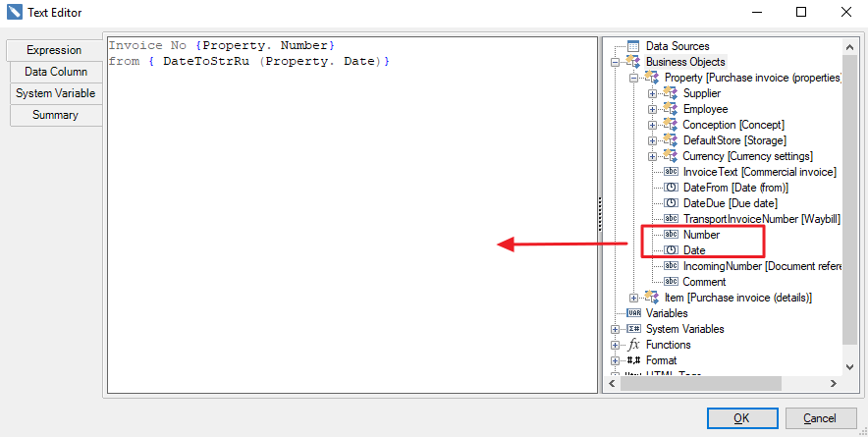Collapse the Business Objects node
This screenshot has height=437, width=868.
pyautogui.click(x=616, y=62)
